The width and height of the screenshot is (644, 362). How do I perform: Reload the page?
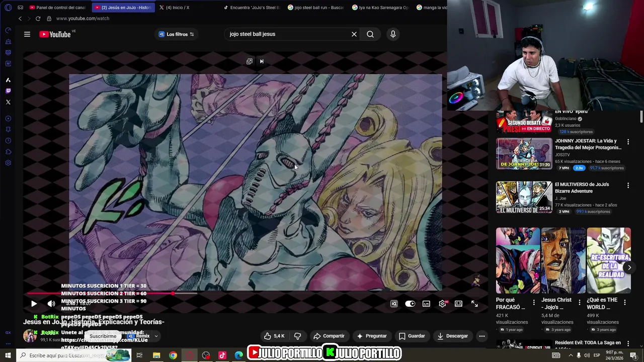(38, 19)
